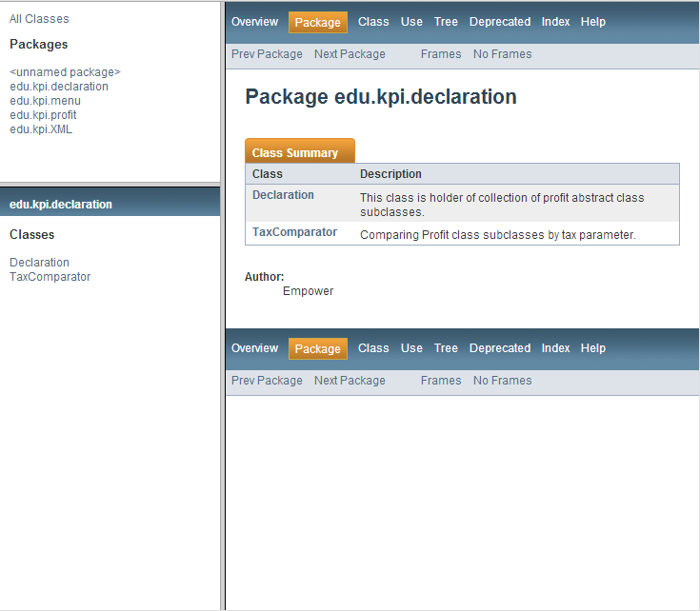Click the Class Summary table tab
The image size is (700, 611).
point(300,151)
